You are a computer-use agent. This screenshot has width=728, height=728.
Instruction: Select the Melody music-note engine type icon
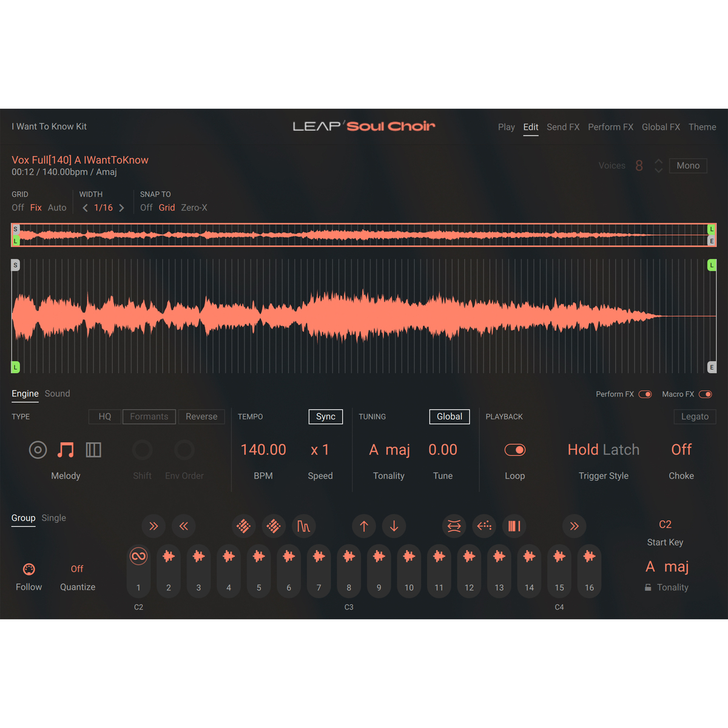click(x=66, y=450)
